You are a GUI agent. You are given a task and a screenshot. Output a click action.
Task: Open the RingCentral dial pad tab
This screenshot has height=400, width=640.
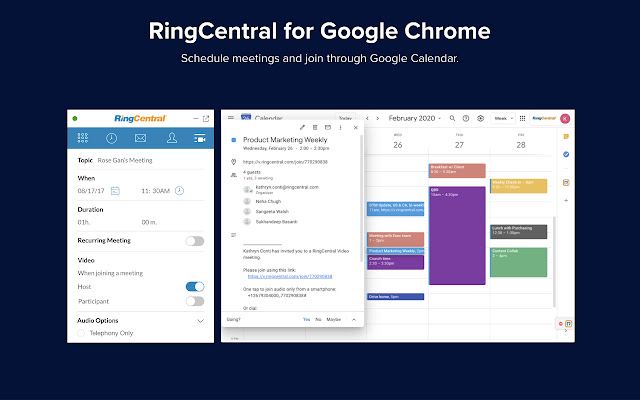tap(83, 138)
